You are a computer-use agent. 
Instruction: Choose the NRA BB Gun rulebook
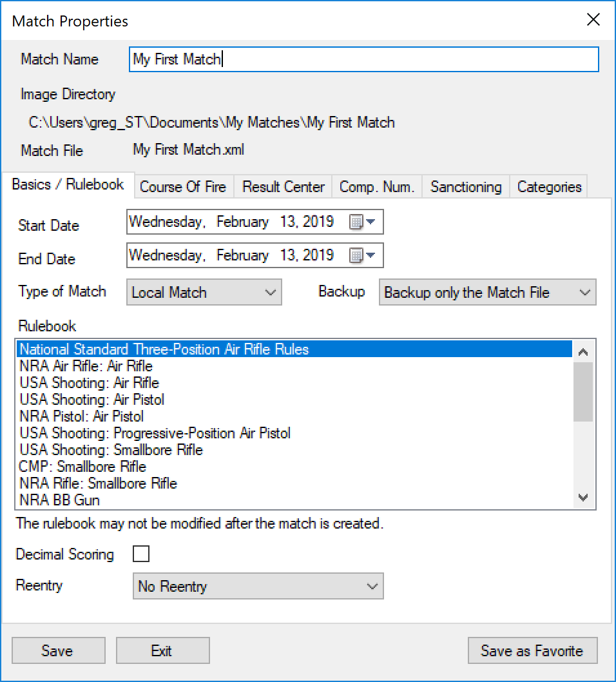tap(60, 500)
